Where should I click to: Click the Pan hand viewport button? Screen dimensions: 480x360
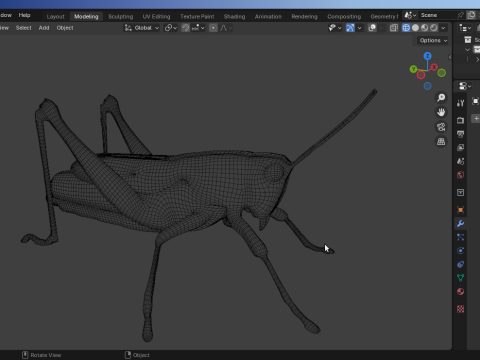(x=441, y=112)
